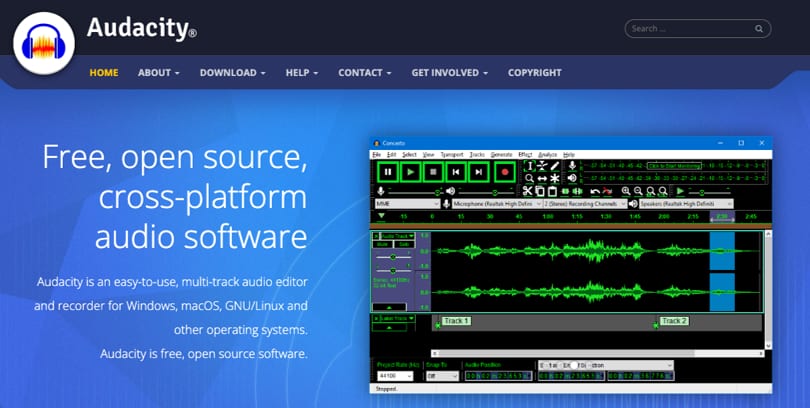The image size is (810, 408).
Task: Go to the website HOME link
Action: [x=104, y=73]
